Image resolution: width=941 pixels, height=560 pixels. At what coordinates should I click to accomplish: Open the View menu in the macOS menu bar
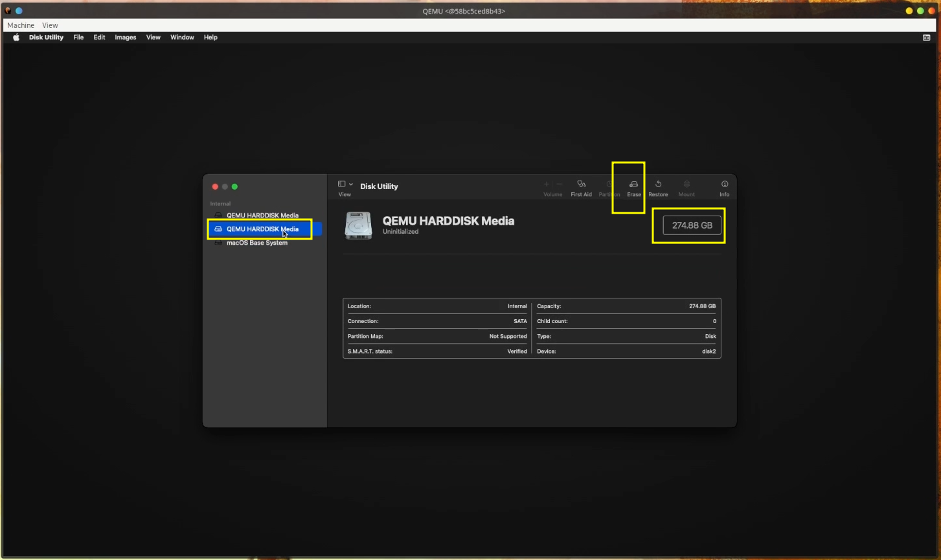(153, 38)
